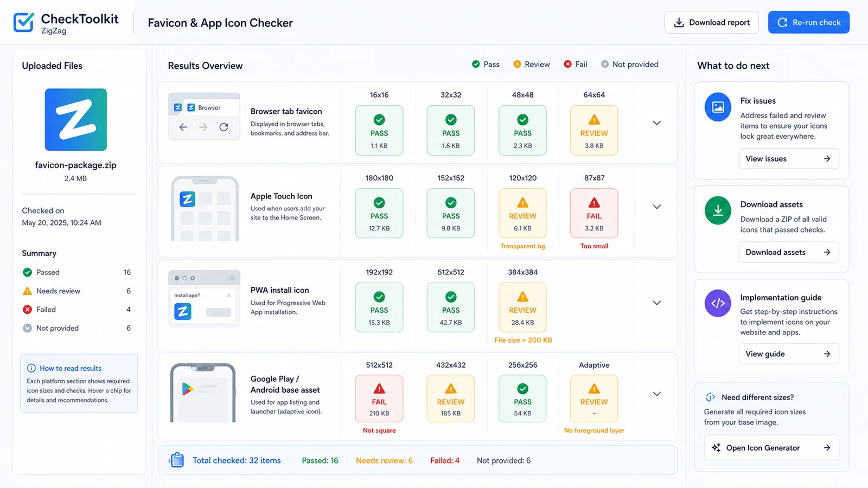Click 'Needs review: 6' in the footer bar
Viewport: 868px width, 488px height.
coord(384,460)
